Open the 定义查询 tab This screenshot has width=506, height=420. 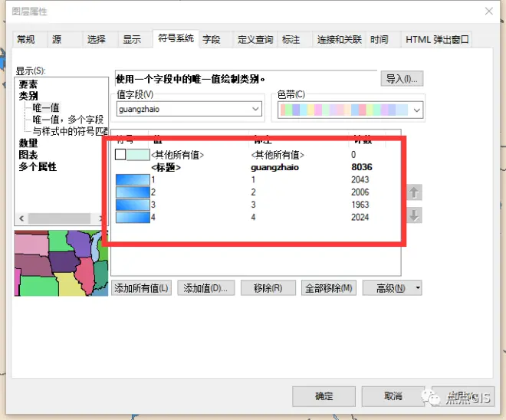point(255,40)
